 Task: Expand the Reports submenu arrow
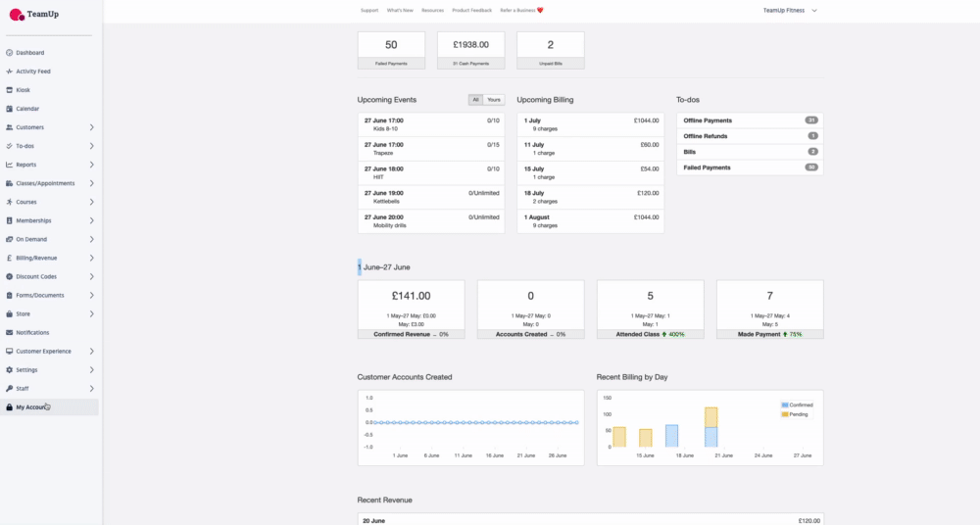91,165
